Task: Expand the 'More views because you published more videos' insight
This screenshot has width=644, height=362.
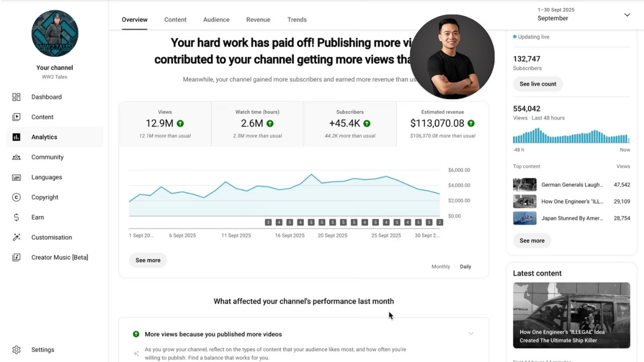Action: point(471,333)
